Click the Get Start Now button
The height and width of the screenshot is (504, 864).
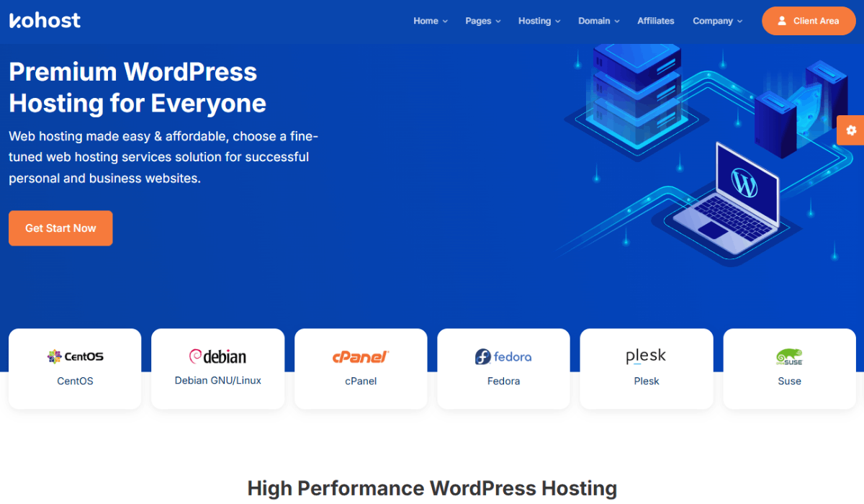pyautogui.click(x=60, y=228)
